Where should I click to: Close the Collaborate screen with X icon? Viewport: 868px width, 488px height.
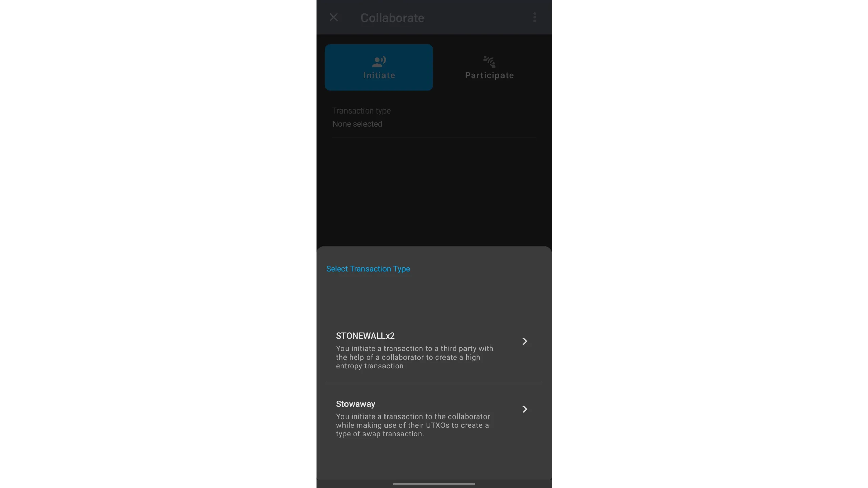(334, 17)
